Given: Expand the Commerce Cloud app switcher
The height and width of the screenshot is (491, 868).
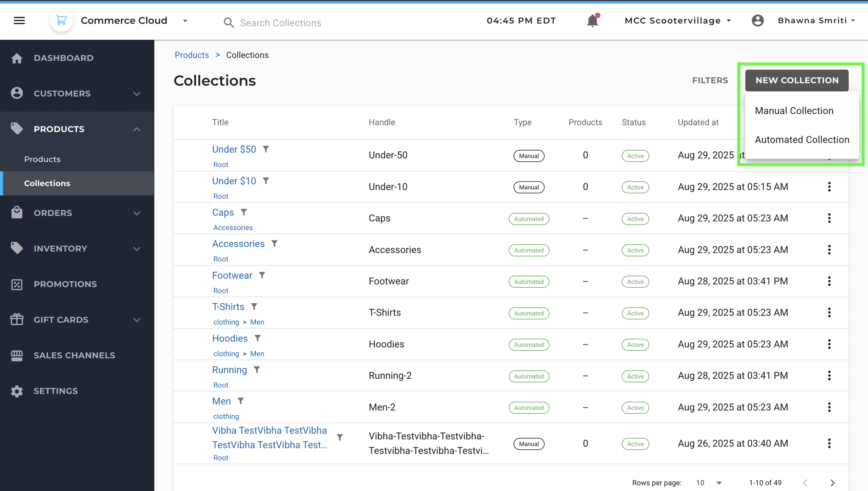Looking at the screenshot, I should point(185,21).
